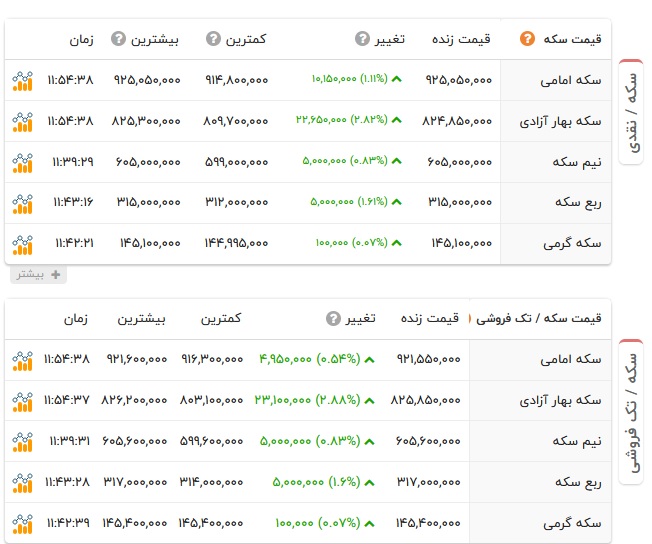
Task: Open سکه گرمی link in تک فروشی table
Action: click(x=572, y=523)
